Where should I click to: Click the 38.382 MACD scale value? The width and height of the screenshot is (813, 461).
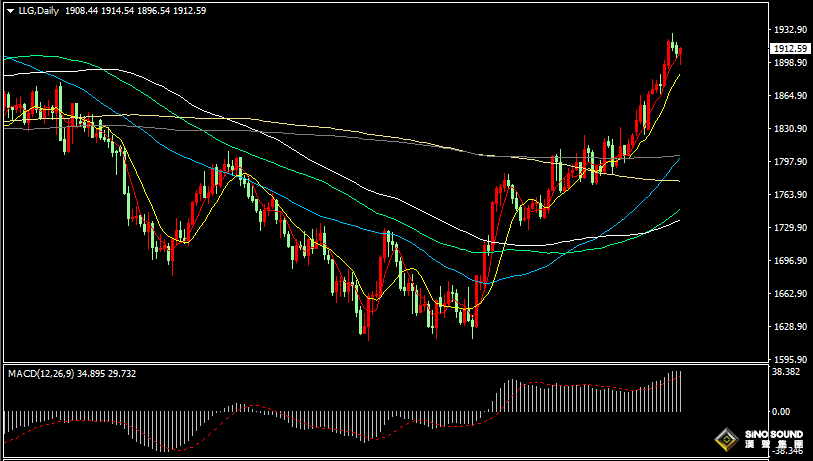click(787, 372)
